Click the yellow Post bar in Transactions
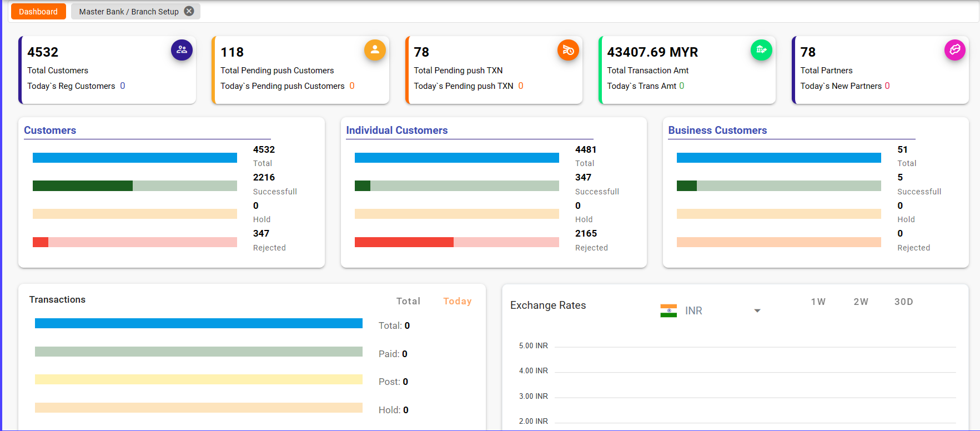980x431 pixels. coord(199,379)
